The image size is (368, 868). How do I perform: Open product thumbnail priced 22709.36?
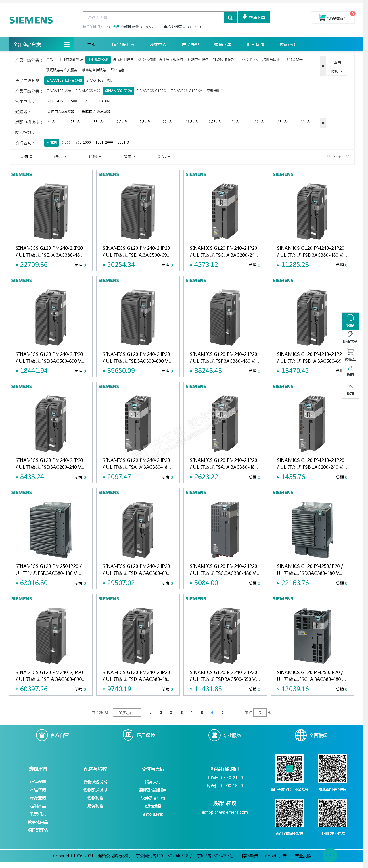pyautogui.click(x=51, y=211)
